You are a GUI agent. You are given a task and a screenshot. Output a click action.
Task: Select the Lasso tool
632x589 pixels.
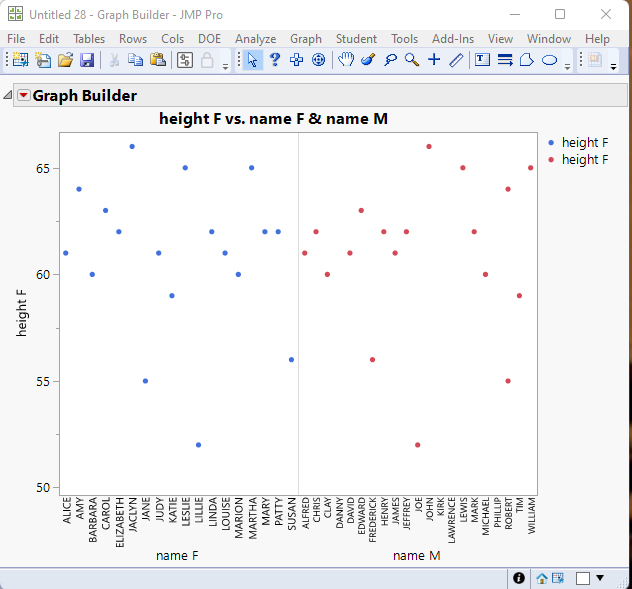click(390, 60)
